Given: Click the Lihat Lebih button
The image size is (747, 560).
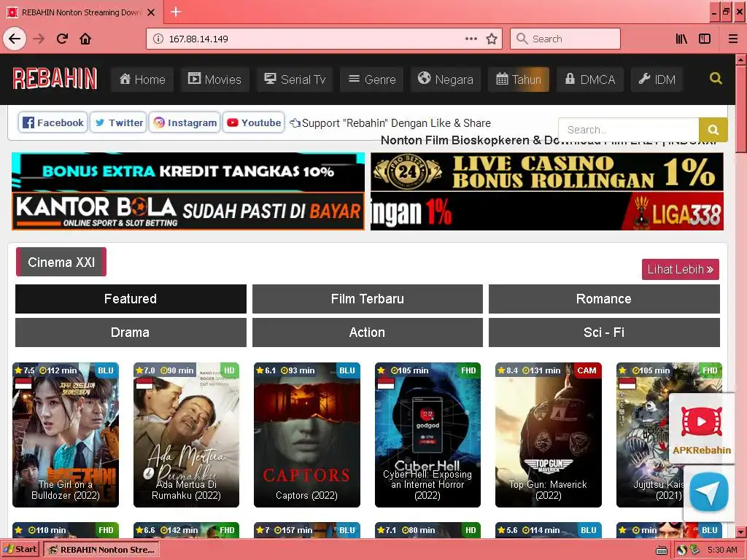Looking at the screenshot, I should click(x=681, y=270).
